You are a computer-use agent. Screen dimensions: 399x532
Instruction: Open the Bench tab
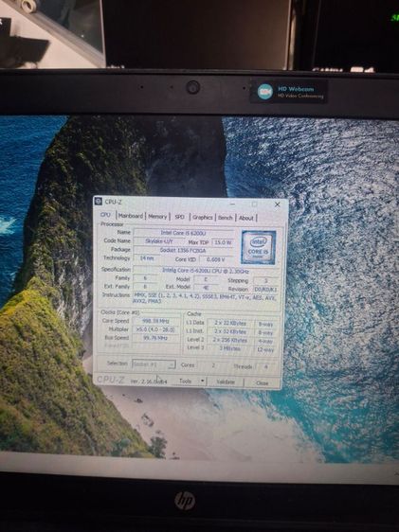[x=226, y=218]
